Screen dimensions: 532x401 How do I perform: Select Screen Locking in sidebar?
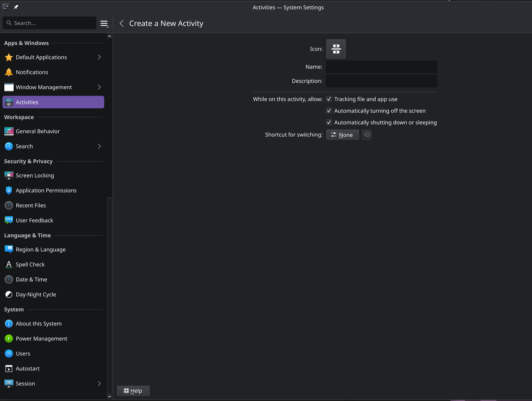35,176
